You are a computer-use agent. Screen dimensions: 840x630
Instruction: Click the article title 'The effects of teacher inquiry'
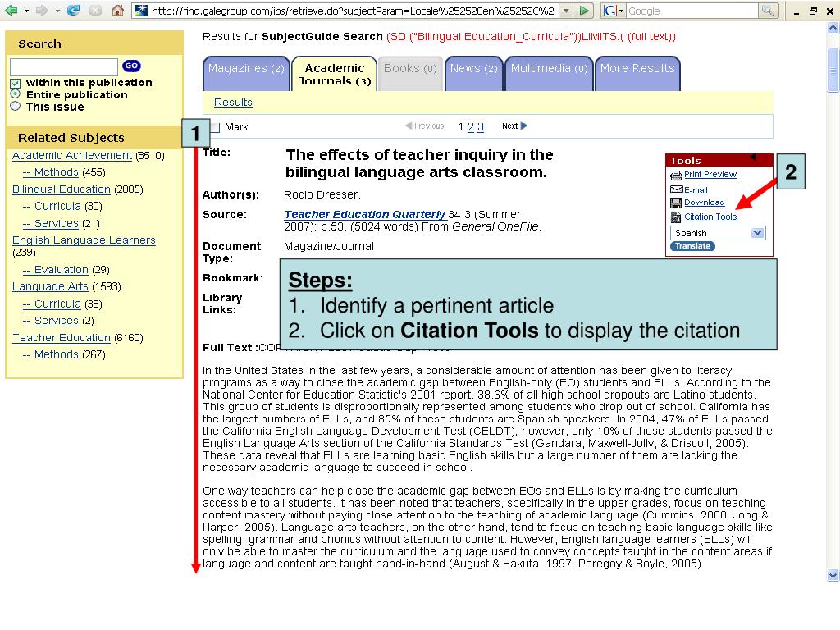[x=419, y=163]
